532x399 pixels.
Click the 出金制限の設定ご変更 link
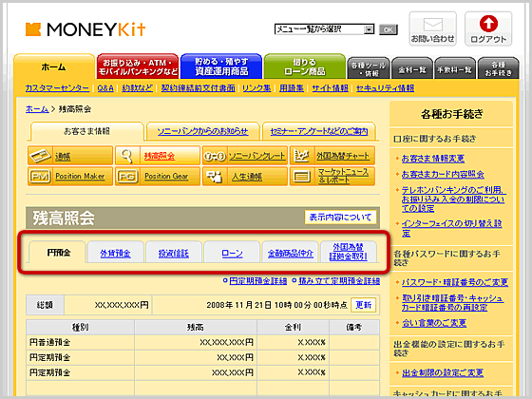point(443,372)
